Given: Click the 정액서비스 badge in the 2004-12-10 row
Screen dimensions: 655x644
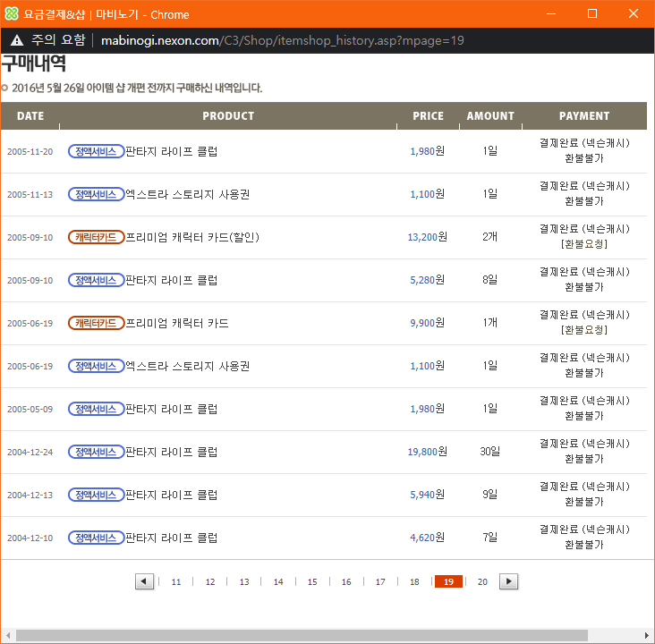Looking at the screenshot, I should (x=96, y=538).
